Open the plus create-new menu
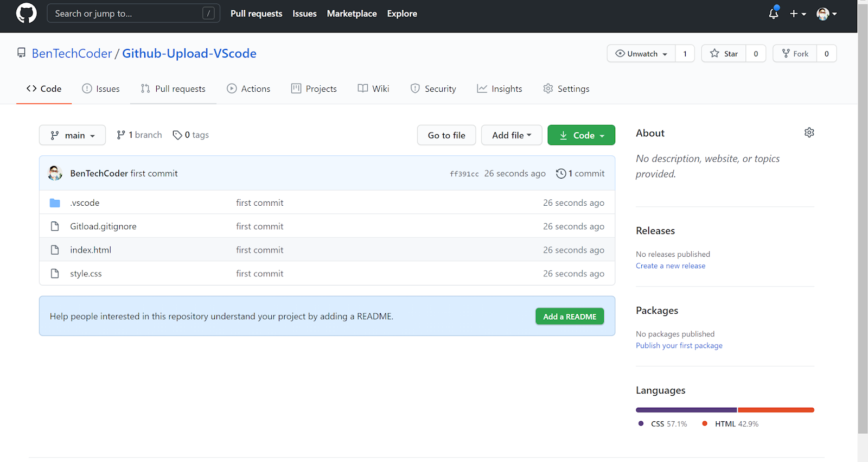868x462 pixels. click(x=797, y=14)
